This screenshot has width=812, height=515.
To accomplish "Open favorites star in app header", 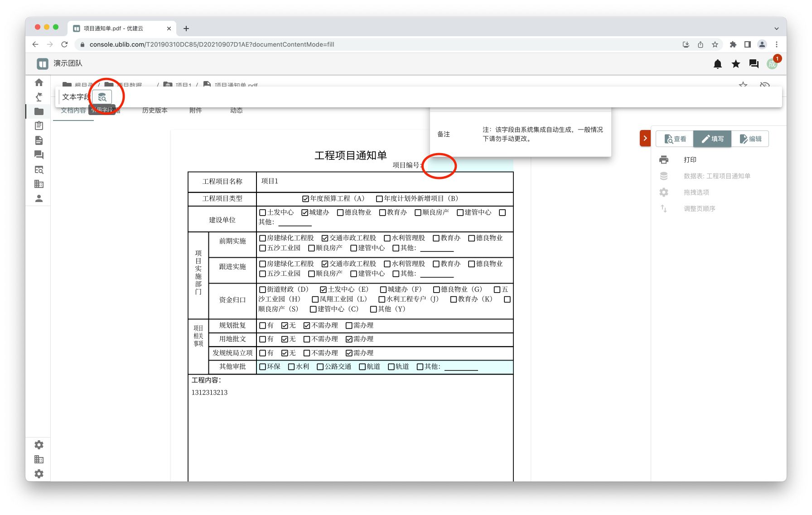I will 736,64.
